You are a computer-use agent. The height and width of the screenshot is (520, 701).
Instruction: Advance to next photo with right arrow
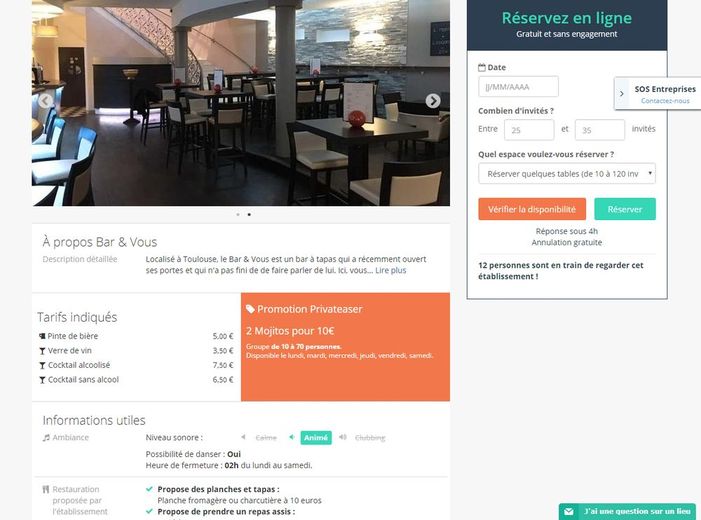pyautogui.click(x=432, y=101)
